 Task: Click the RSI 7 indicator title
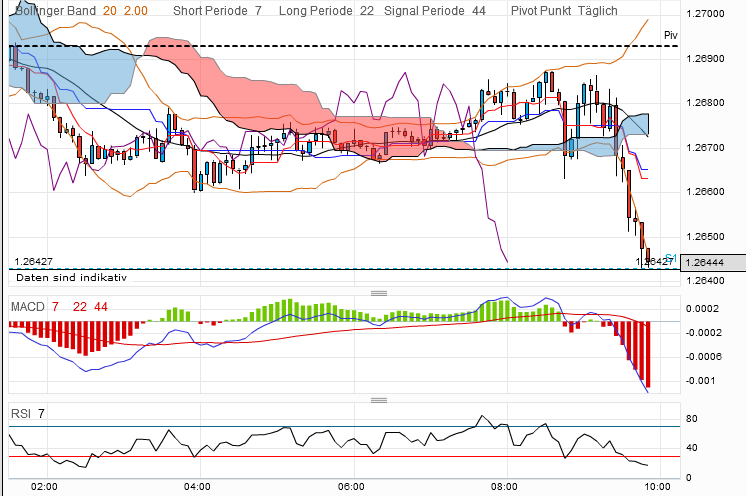(28, 414)
